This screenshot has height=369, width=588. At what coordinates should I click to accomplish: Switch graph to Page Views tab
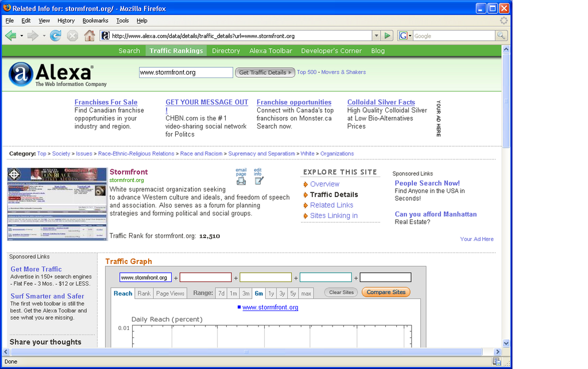[x=170, y=293]
